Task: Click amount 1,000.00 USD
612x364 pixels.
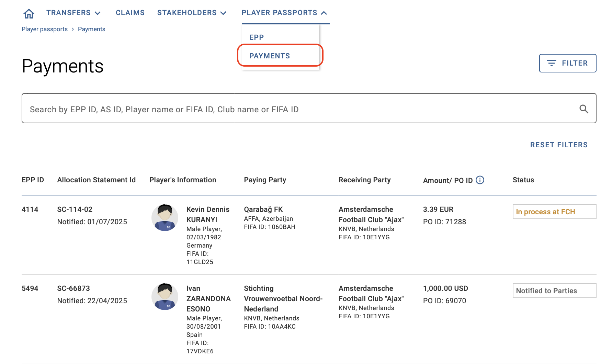Action: click(445, 288)
